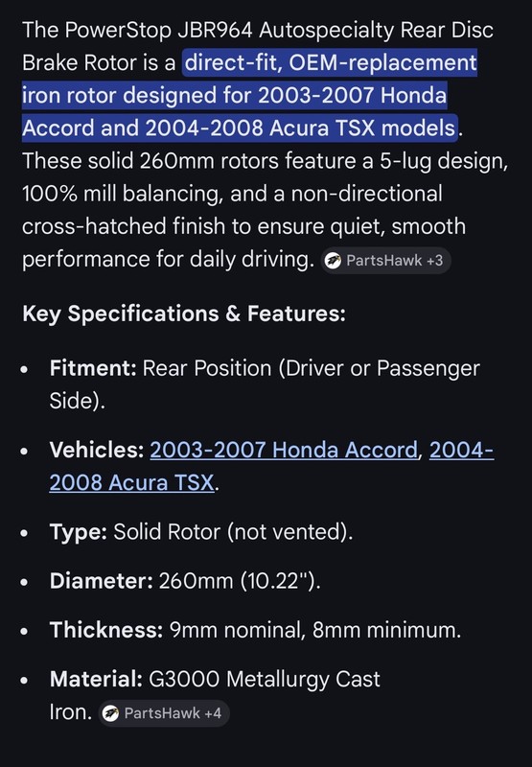Screen dimensions: 532x767
Task: Open the PartsHawk +3 source chip
Action: coord(385,261)
